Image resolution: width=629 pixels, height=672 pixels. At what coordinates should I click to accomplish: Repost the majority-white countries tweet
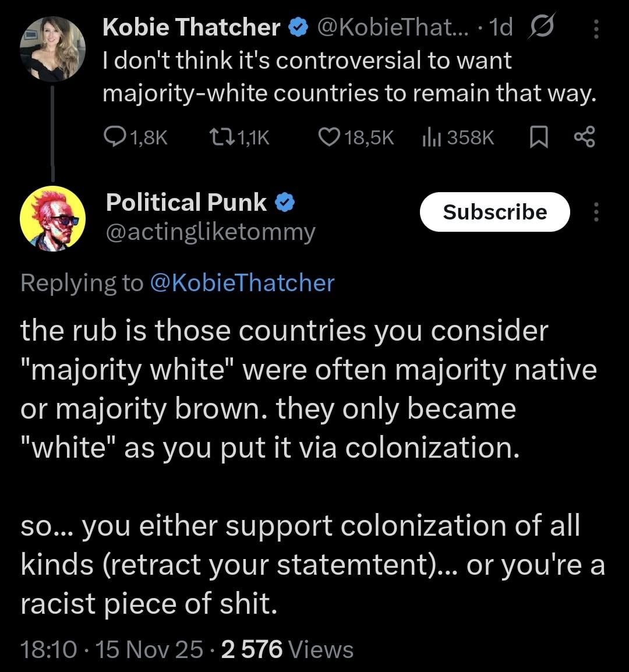coord(221,137)
